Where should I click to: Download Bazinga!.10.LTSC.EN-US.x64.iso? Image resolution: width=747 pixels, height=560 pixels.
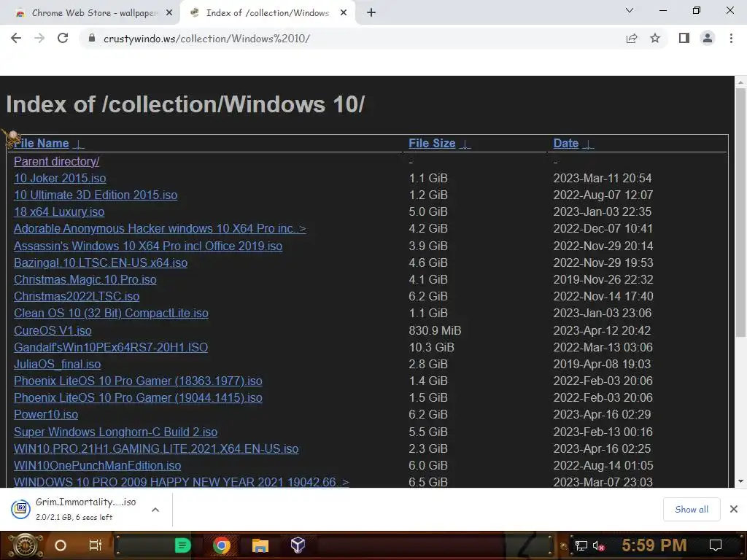101,262
